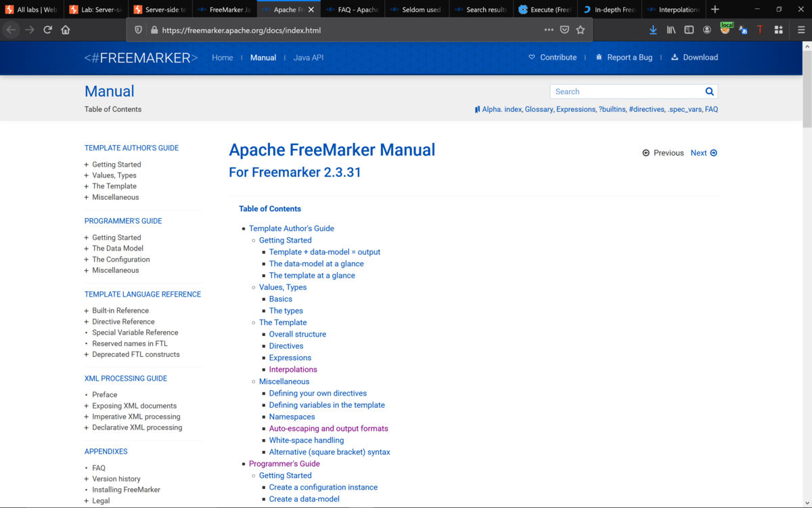This screenshot has width=812, height=508.
Task: Open the #directives quick link
Action: [646, 109]
